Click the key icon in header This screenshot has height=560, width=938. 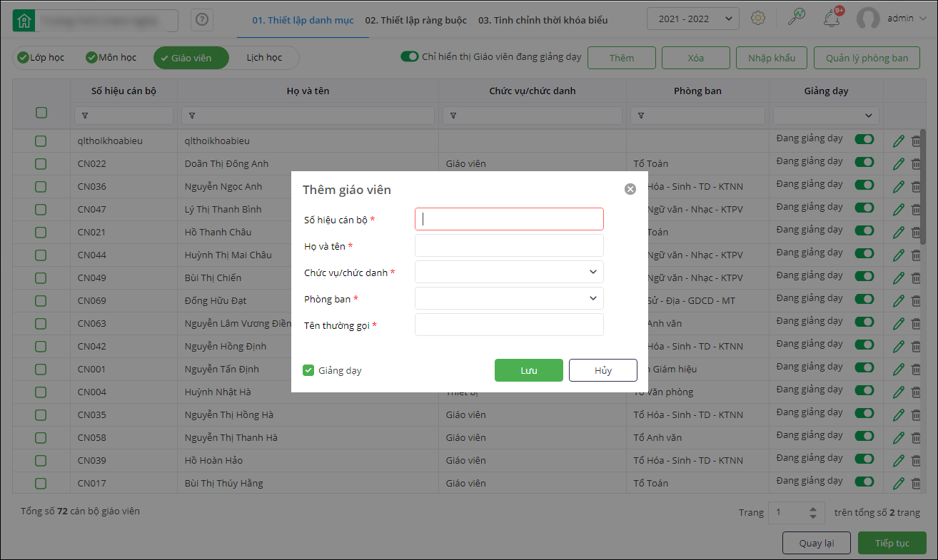point(796,19)
